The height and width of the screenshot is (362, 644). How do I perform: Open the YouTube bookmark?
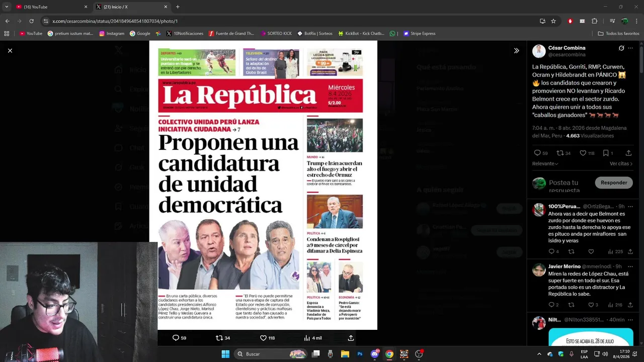point(31,34)
